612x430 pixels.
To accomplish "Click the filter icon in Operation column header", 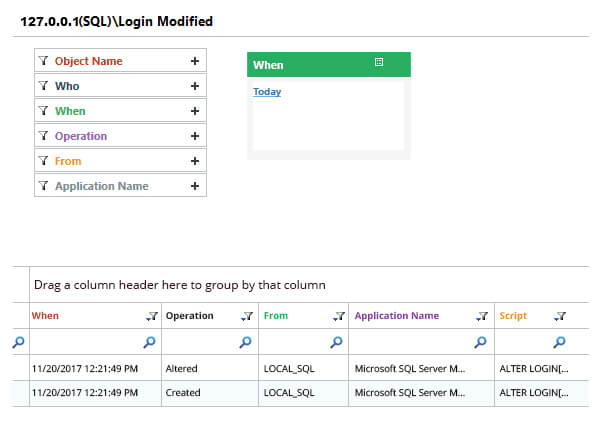I will click(246, 316).
